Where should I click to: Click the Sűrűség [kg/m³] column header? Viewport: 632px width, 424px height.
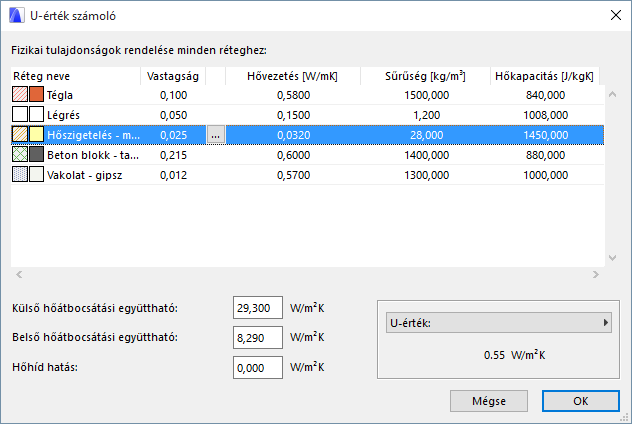click(425, 76)
